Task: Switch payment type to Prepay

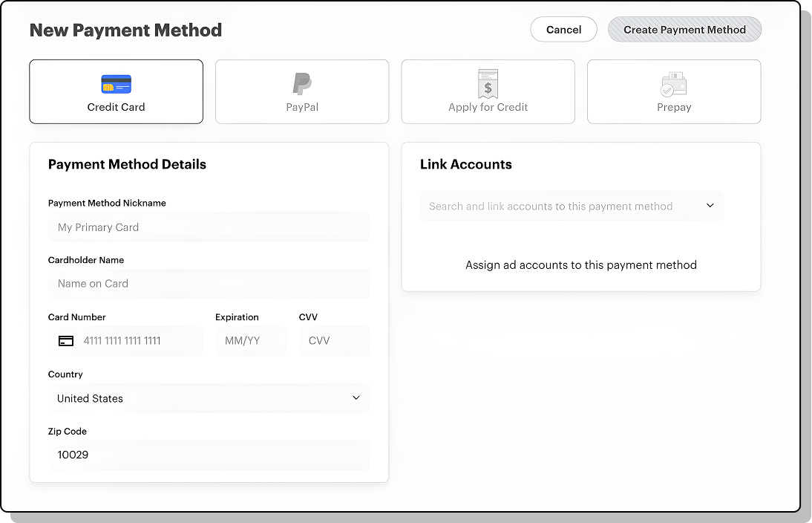Action: [673, 91]
